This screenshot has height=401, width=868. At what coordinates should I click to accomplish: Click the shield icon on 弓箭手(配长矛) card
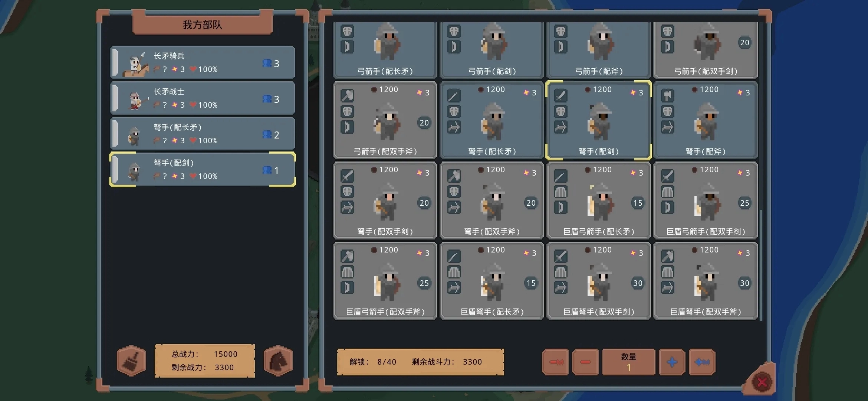click(x=347, y=32)
